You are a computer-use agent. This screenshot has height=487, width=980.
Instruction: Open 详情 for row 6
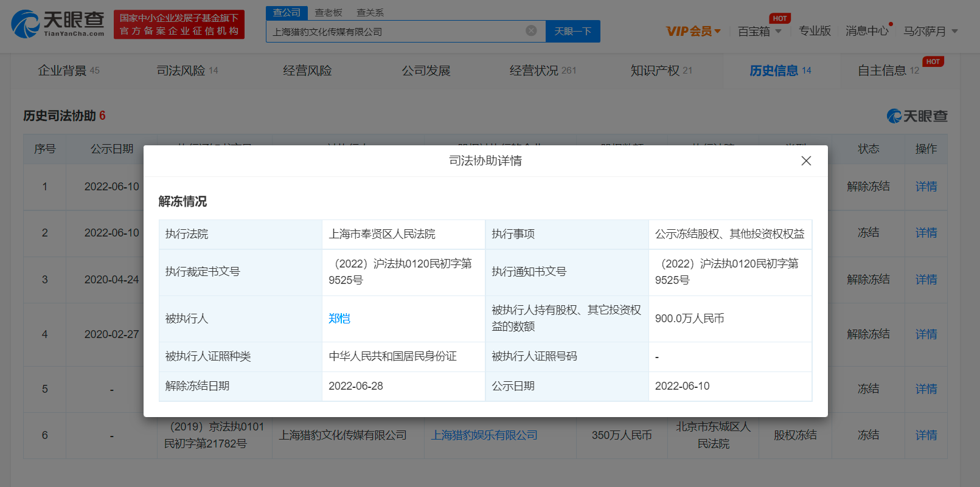point(926,435)
